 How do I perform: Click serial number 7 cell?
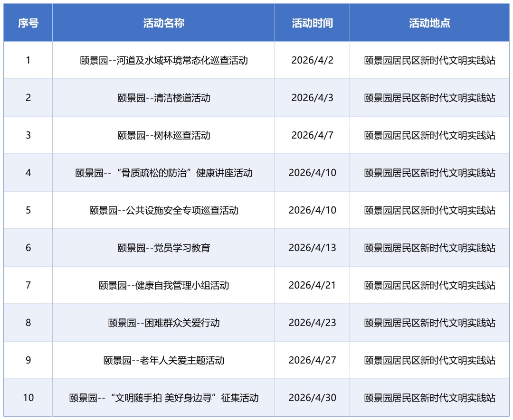click(28, 285)
